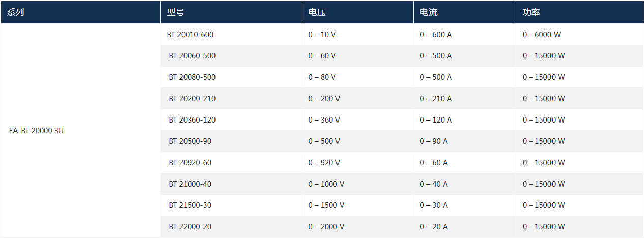The height and width of the screenshot is (239, 644).
Task: Open model BT 20060-500
Action: coord(192,56)
